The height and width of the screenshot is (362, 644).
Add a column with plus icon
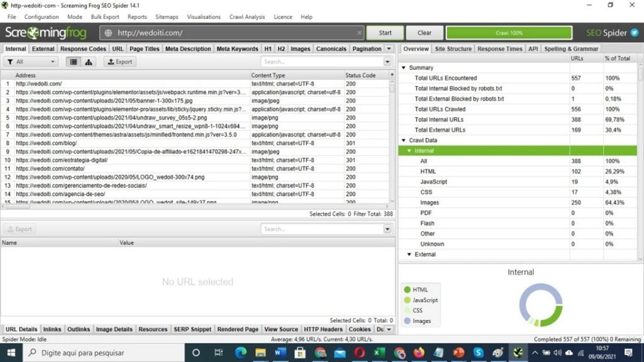[x=392, y=75]
